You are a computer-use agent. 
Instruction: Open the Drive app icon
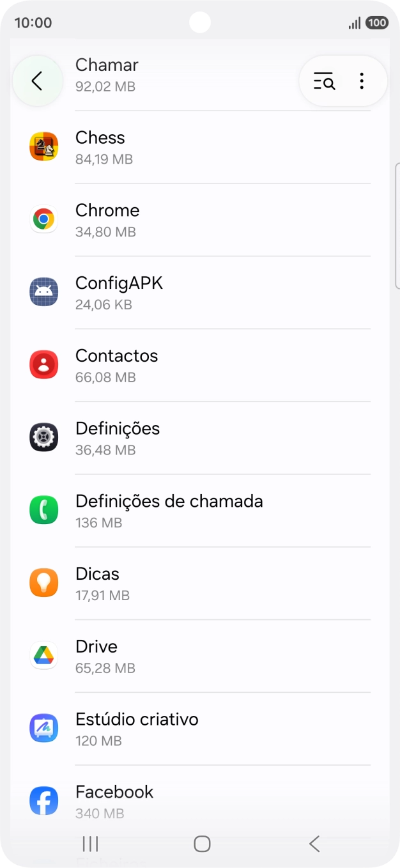(x=43, y=655)
